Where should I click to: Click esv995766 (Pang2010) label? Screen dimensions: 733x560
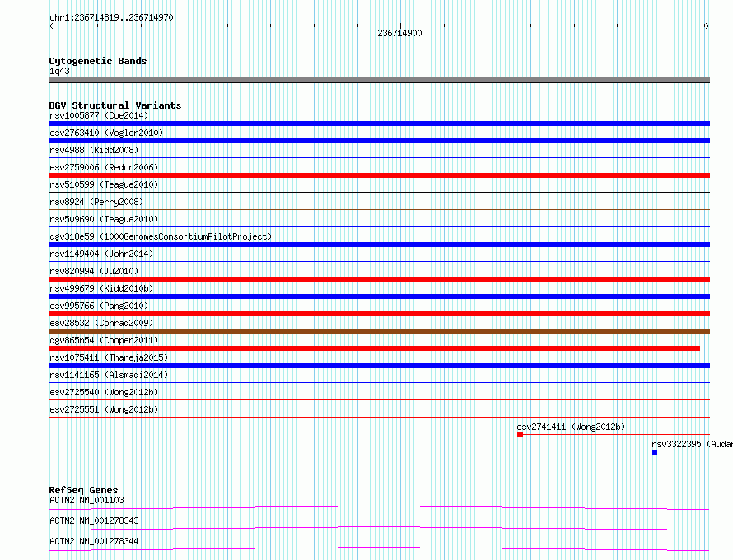(99, 306)
